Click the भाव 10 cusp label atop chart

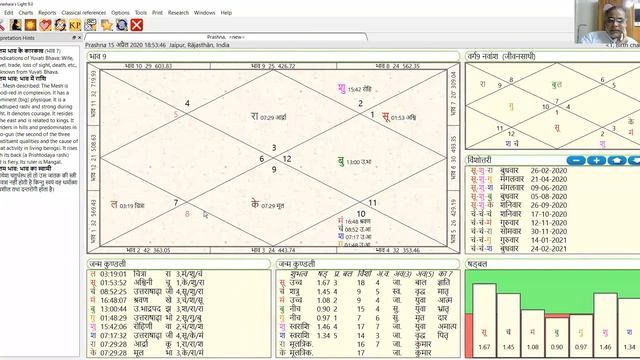(149, 66)
